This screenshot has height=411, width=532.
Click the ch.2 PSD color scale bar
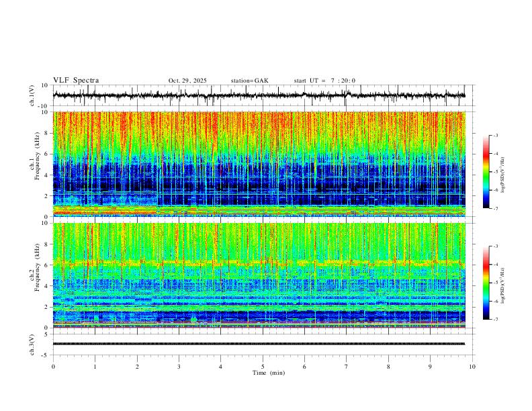click(x=486, y=283)
